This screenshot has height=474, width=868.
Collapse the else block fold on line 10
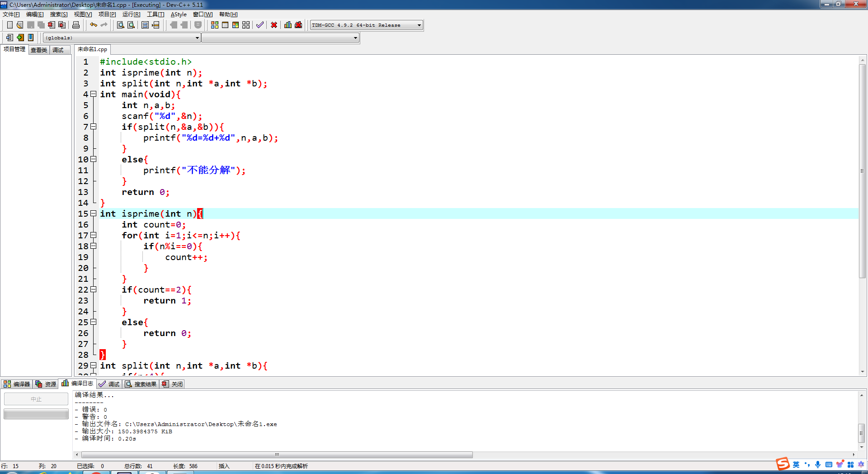[x=94, y=159]
